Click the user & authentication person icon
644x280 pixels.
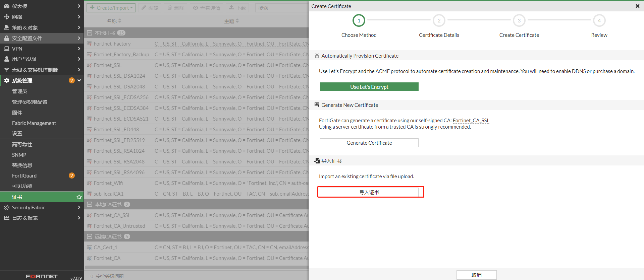tap(6, 59)
